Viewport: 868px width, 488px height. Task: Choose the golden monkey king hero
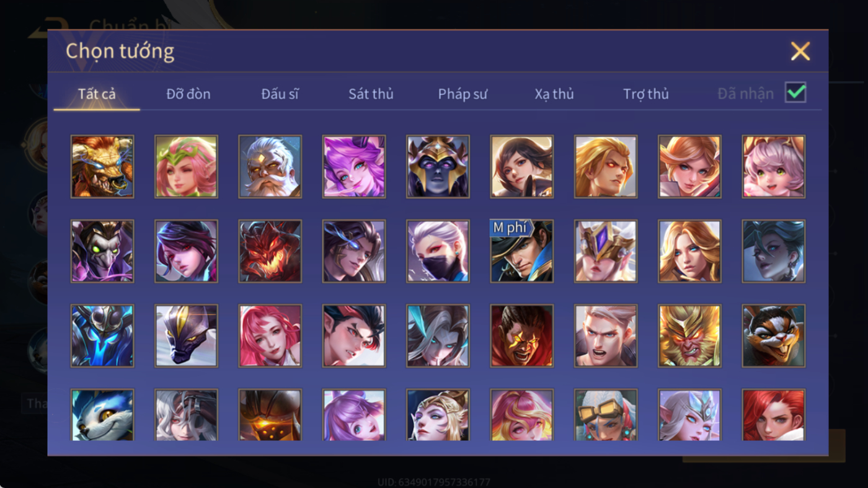coord(689,335)
